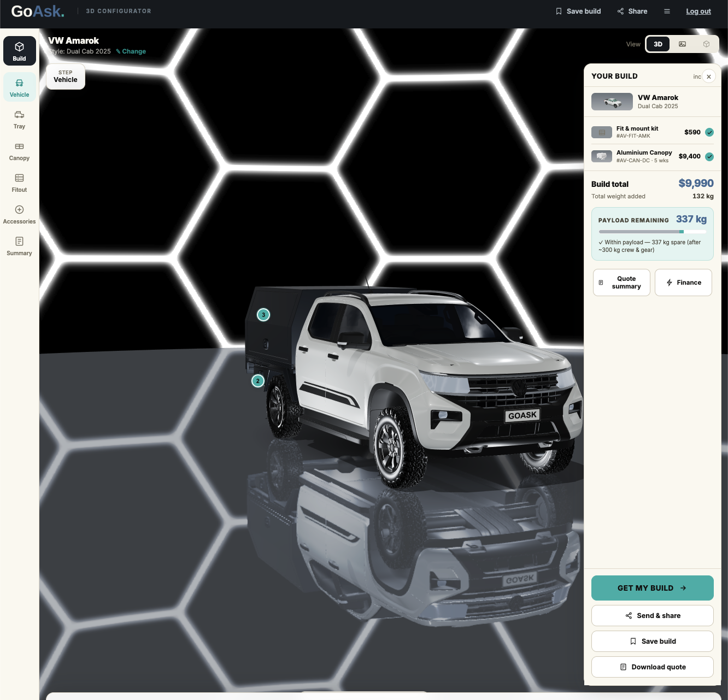Click the Save build button in the panel

tap(653, 642)
